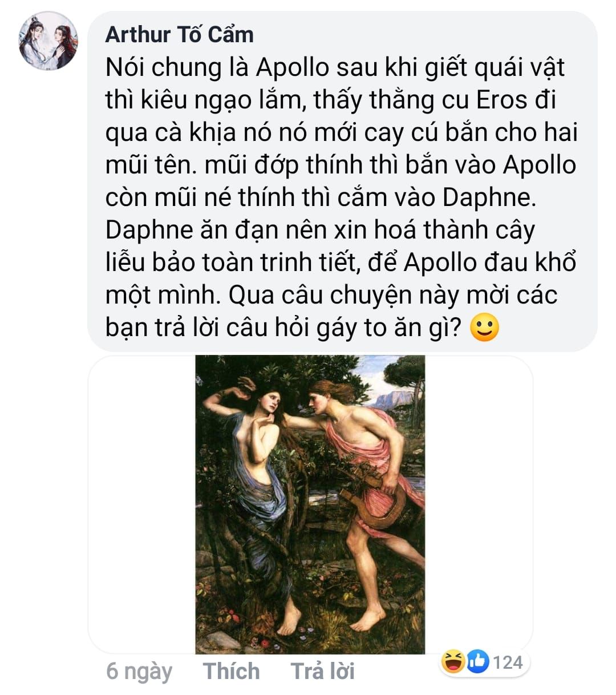Click the blue thumbs-up reaction icon

[x=478, y=662]
